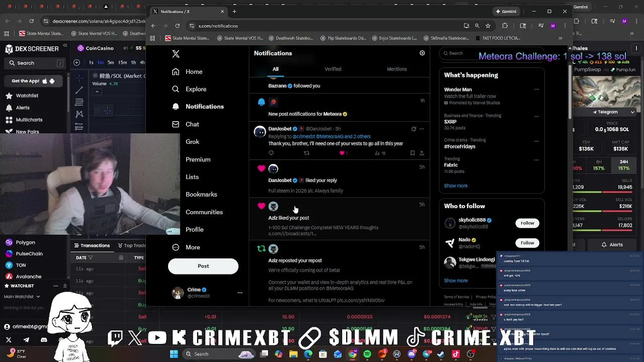
Task: Open Chrome profile avatar M
Action: (553, 26)
